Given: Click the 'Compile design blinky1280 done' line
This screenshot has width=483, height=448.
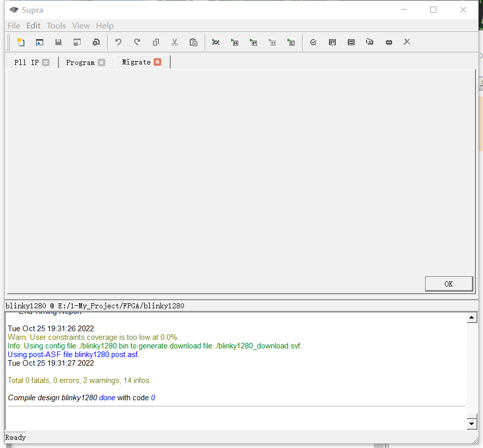Looking at the screenshot, I should tap(82, 398).
